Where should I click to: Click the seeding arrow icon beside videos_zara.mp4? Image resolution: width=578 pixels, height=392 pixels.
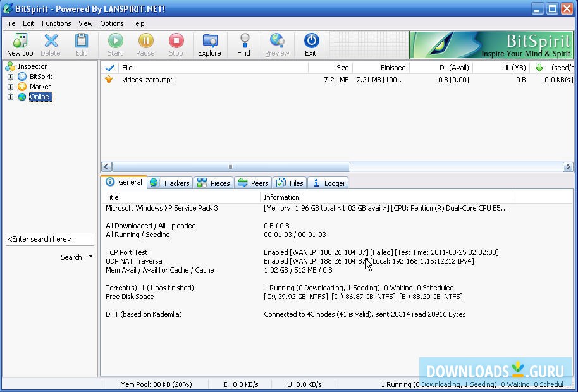pos(109,79)
